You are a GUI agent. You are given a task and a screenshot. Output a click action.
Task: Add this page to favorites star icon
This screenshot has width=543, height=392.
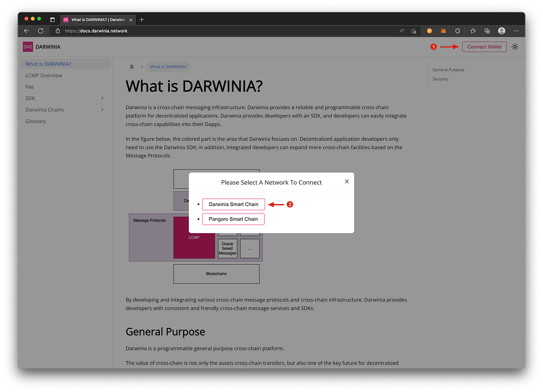(414, 31)
